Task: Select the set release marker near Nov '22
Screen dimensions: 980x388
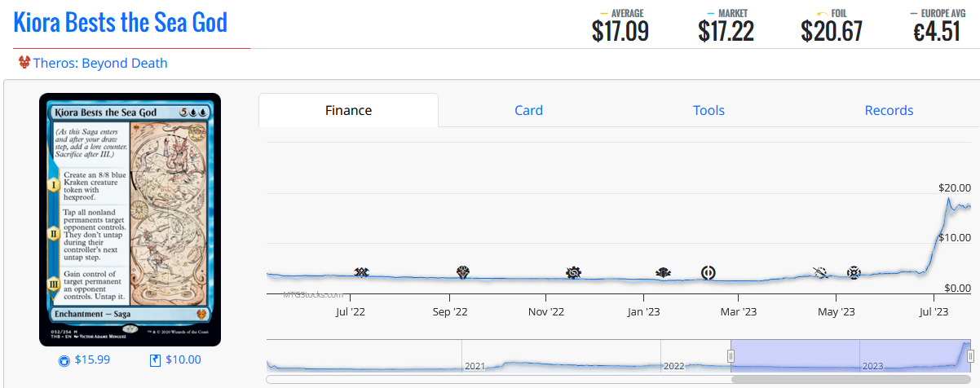Action: click(x=574, y=272)
